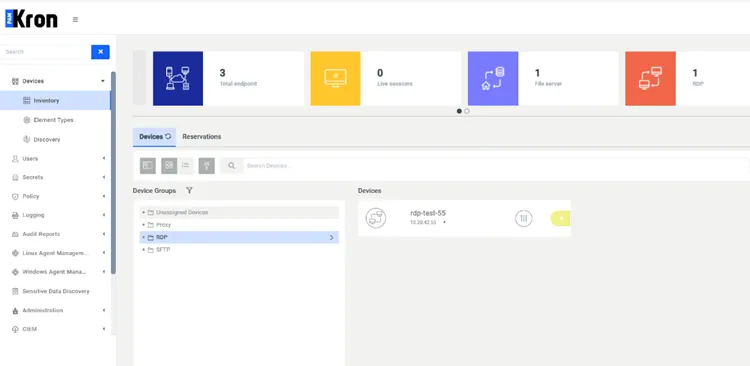Open the hamburger menu beside Kron logo
This screenshot has height=366, width=750.
pos(76,20)
